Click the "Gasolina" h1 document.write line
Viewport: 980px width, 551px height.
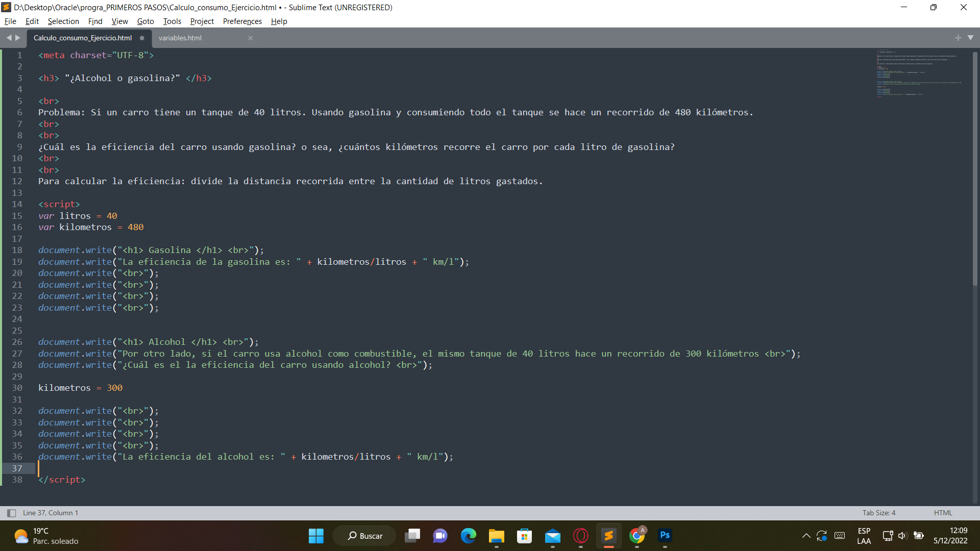(x=151, y=250)
